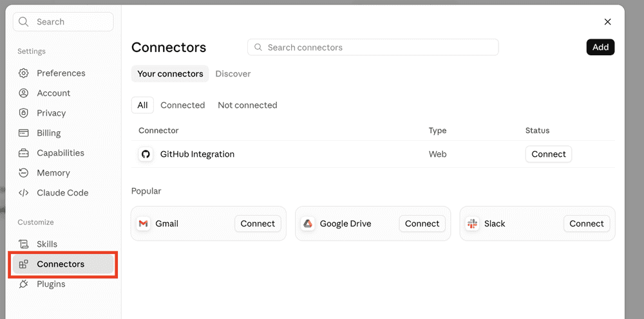Switch to the Your connectors tab
644x319 pixels.
point(170,74)
